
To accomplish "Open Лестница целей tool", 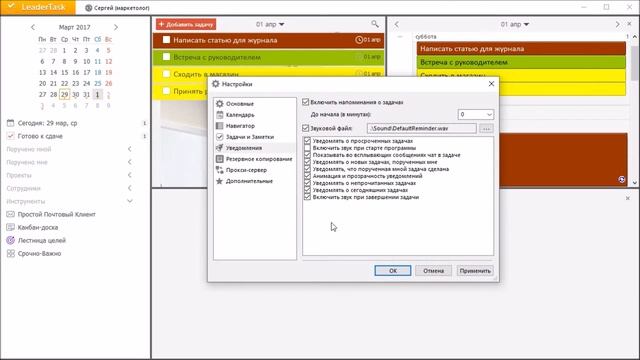I will tap(42, 240).
